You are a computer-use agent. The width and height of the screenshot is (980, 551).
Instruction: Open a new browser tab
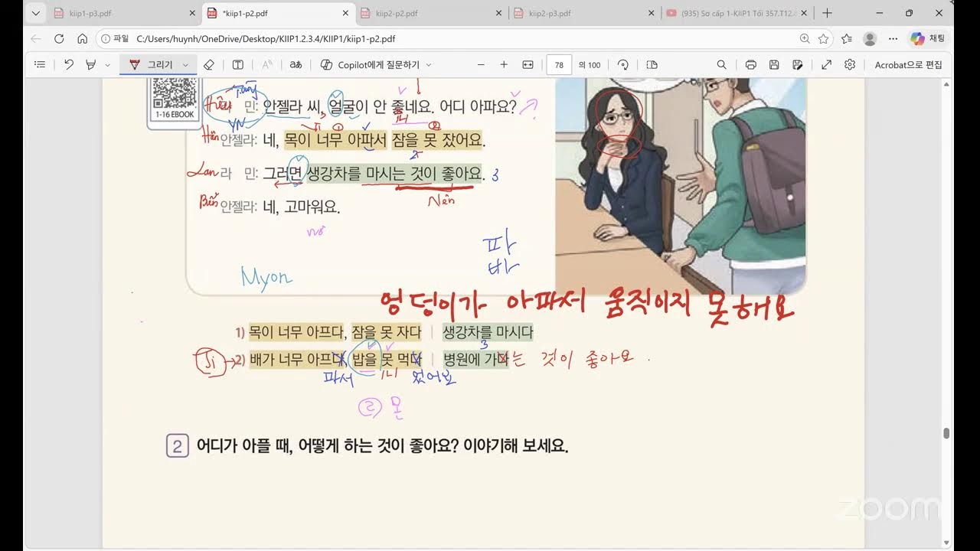pyautogui.click(x=827, y=13)
